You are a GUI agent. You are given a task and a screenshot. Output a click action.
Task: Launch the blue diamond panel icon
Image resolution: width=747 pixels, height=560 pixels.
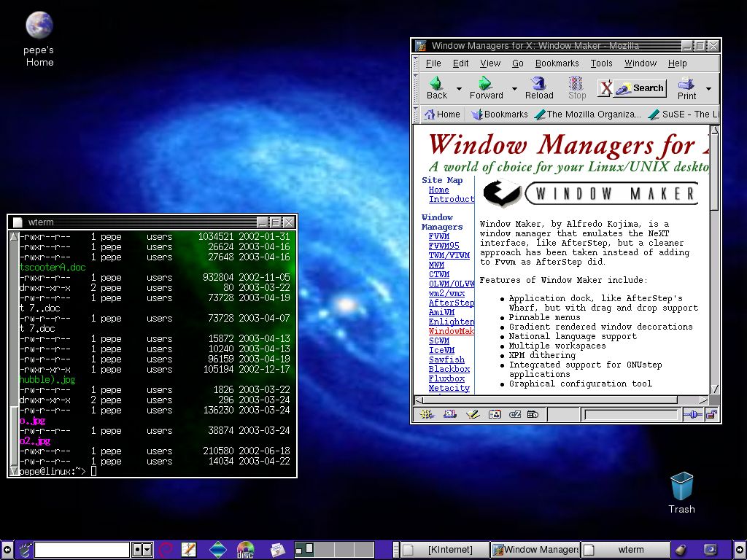click(218, 550)
